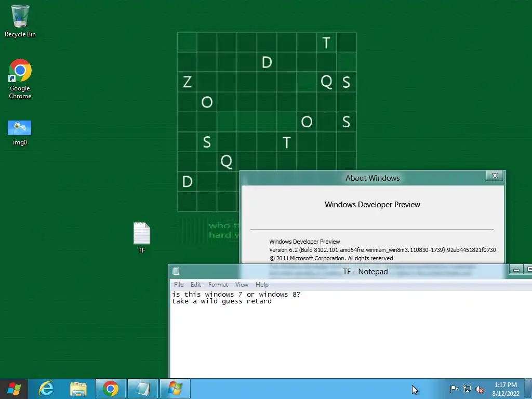532x399 pixels.
Task: Open the Help menu in Notepad
Action: (262, 285)
